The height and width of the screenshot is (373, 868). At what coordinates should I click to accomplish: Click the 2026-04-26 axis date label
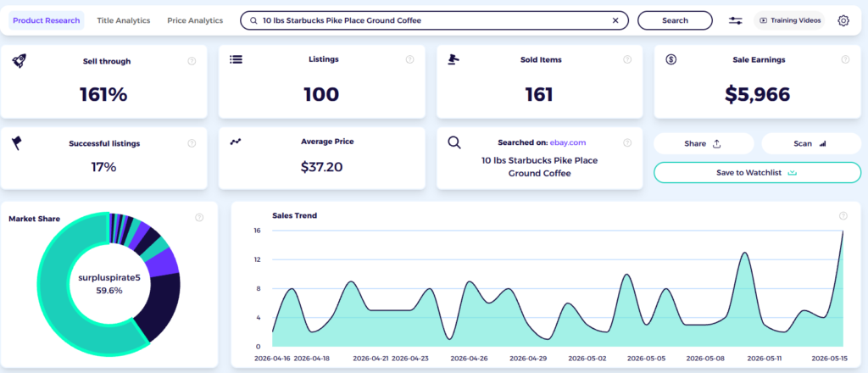[470, 359]
